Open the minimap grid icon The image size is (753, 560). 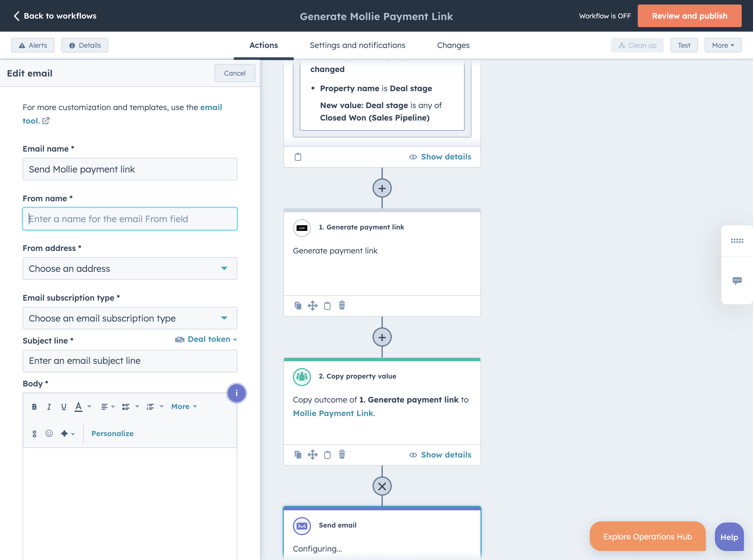(x=737, y=241)
